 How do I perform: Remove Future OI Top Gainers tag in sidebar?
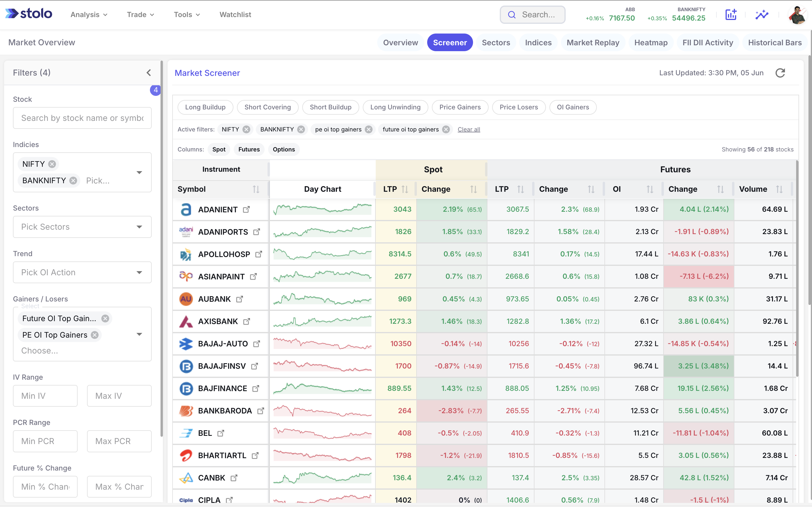[105, 318]
